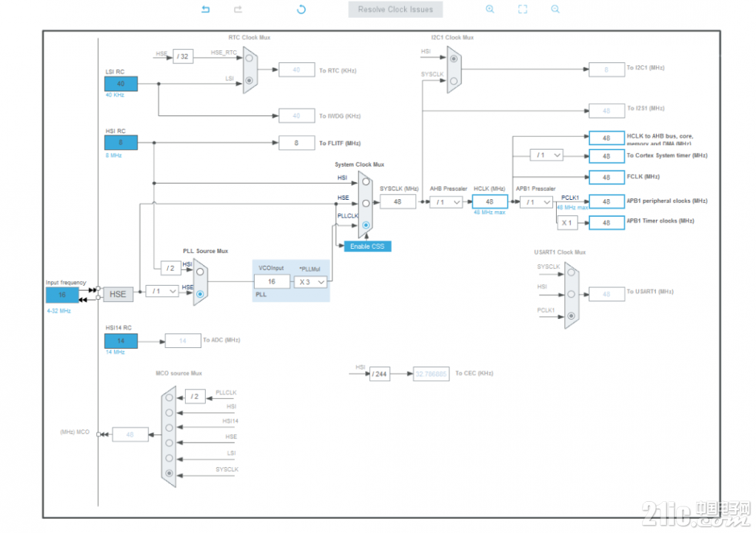The width and height of the screenshot is (756, 533).
Task: Click the LSI RC 40 value box
Action: (121, 84)
